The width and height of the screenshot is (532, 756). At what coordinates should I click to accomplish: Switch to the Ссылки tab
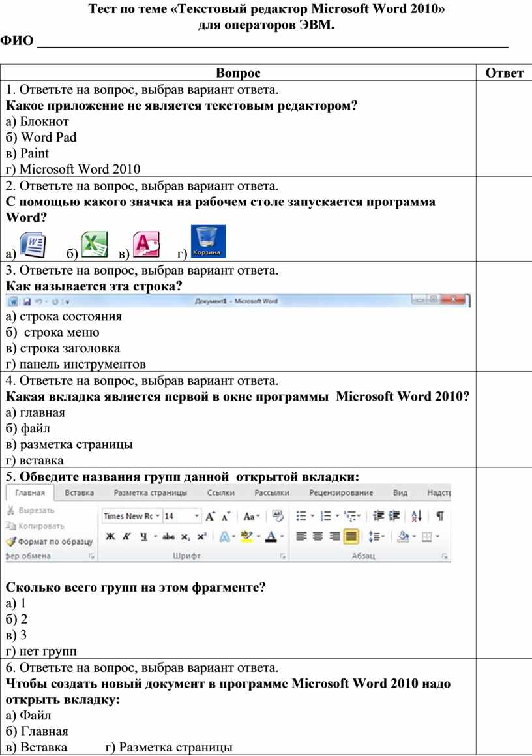pos(221,492)
